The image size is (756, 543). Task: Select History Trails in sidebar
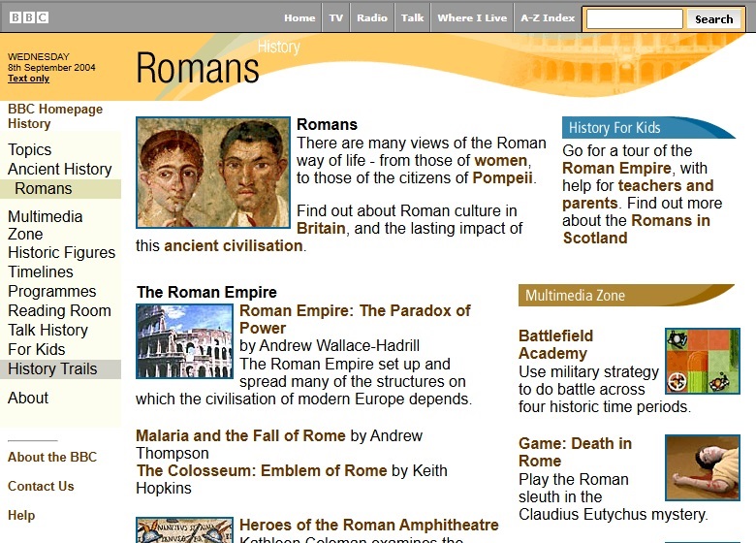[x=52, y=368]
